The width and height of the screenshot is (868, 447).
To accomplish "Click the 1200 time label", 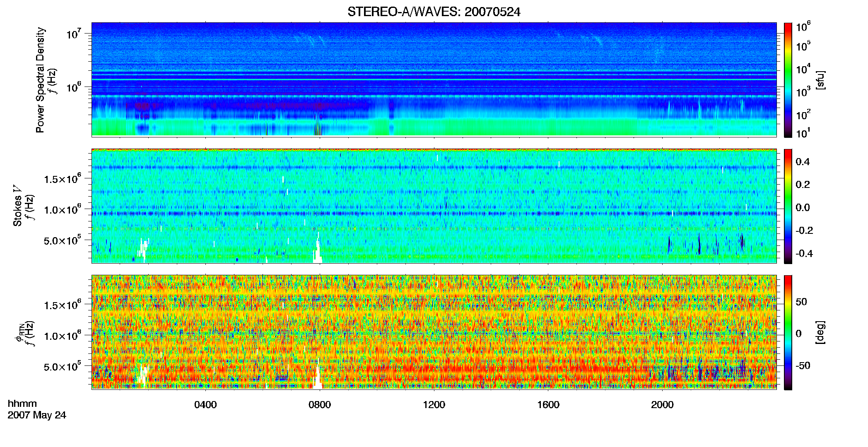I will pyautogui.click(x=434, y=405).
